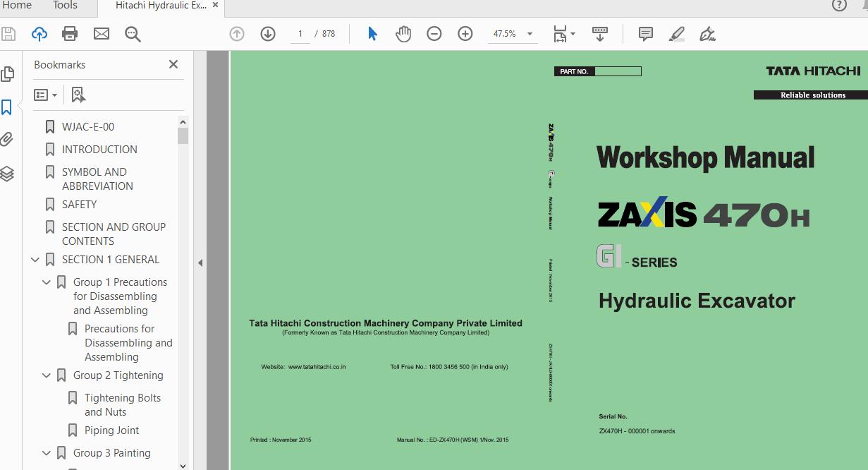Upload the file to Adobe cloud

click(39, 33)
